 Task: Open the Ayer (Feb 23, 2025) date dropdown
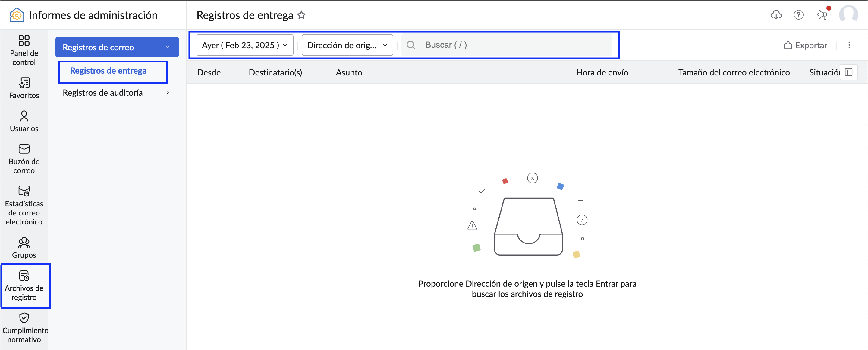pyautogui.click(x=245, y=45)
